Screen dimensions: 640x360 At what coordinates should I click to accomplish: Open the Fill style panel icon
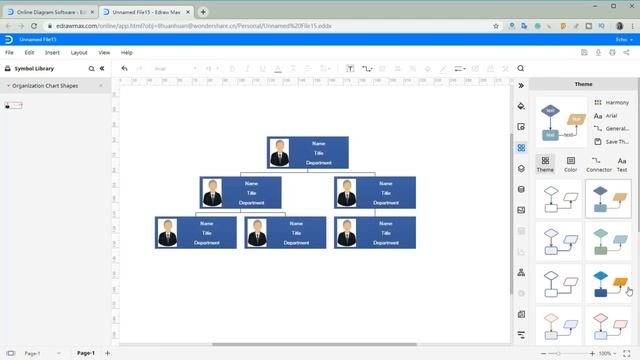coord(521,106)
